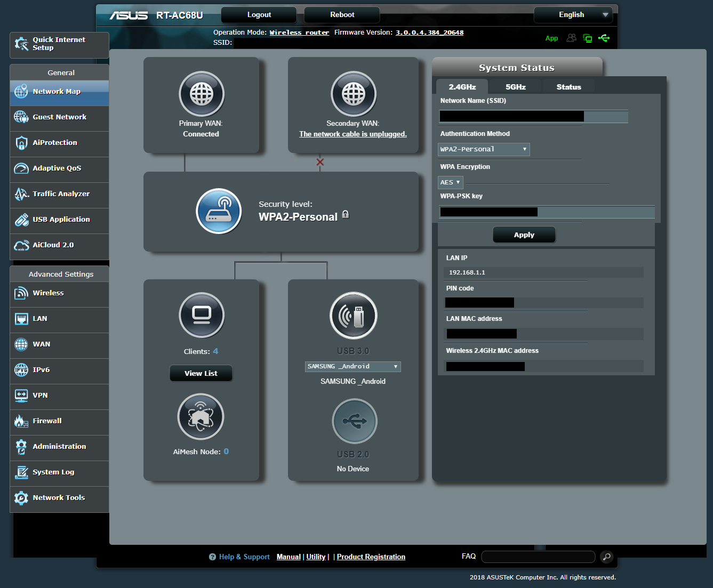
Task: Open Administration settings
Action: click(59, 447)
